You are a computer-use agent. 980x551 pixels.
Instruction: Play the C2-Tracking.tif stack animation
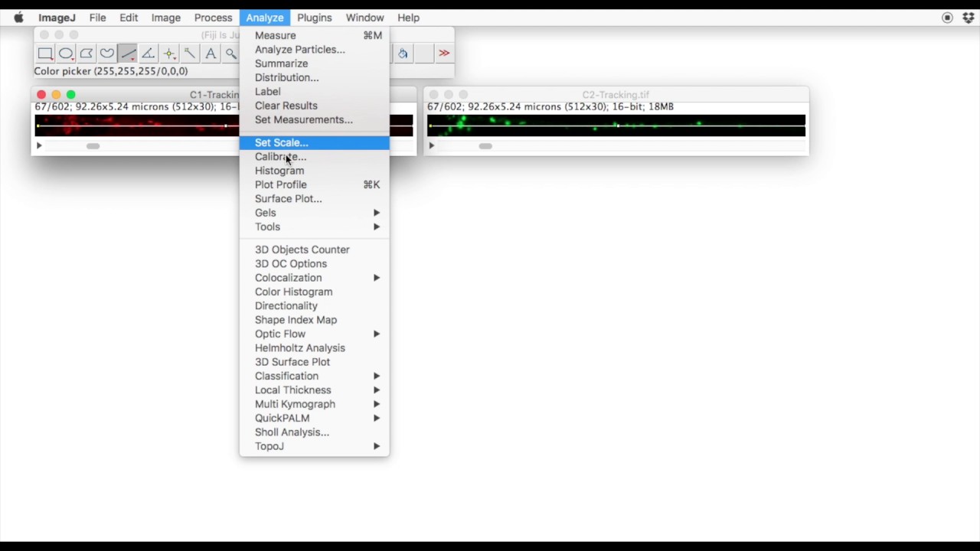(431, 145)
